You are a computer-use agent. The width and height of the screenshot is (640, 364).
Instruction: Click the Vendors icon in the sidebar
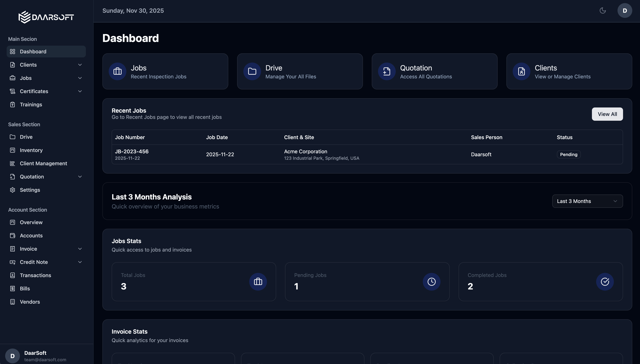tap(13, 302)
